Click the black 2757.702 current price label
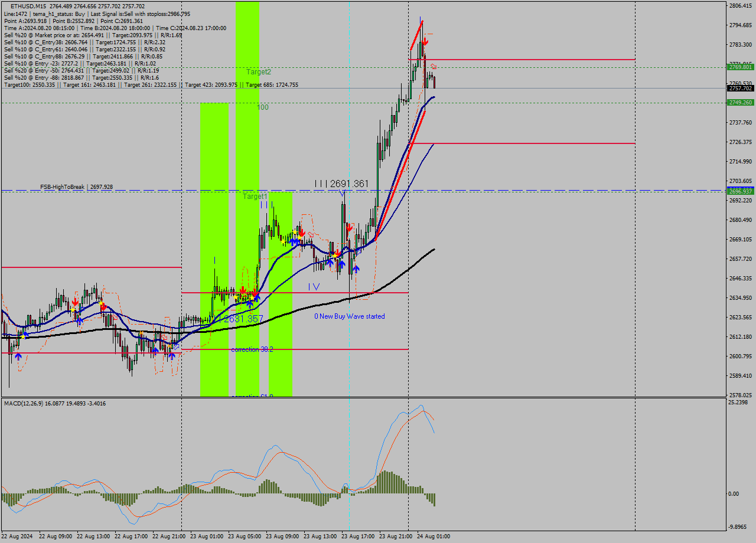Image resolution: width=756 pixels, height=543 pixels. pyautogui.click(x=741, y=89)
